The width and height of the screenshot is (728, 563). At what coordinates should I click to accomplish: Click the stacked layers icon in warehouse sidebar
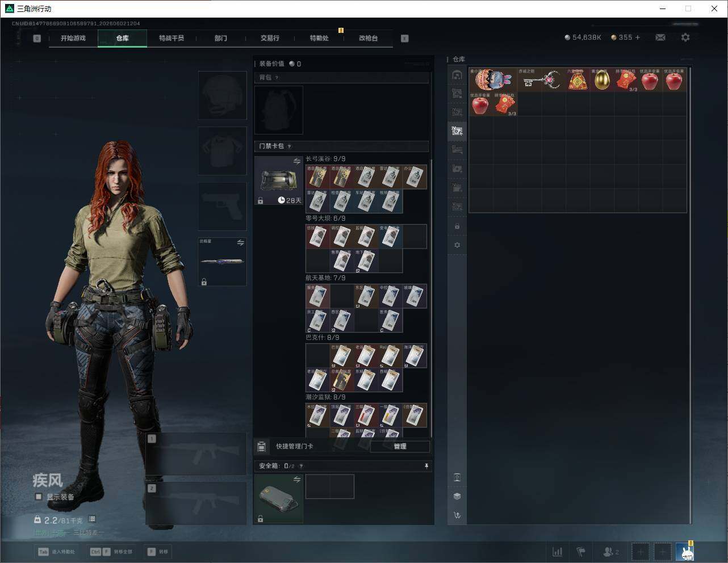pos(457,496)
